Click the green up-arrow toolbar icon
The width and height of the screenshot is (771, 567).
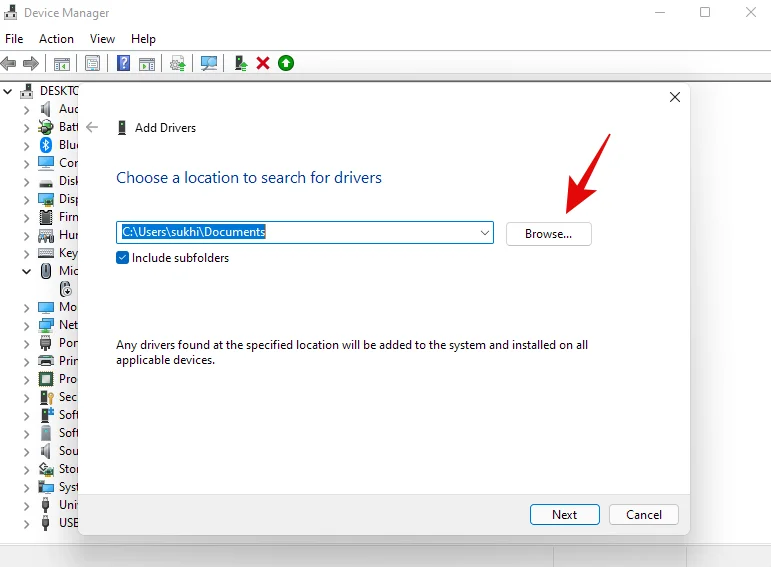tap(286, 63)
